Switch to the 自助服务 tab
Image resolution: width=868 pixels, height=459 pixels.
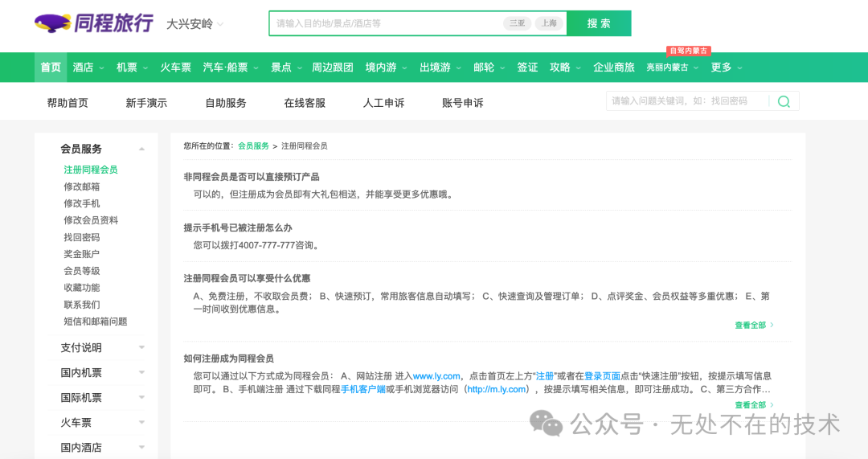(x=225, y=103)
